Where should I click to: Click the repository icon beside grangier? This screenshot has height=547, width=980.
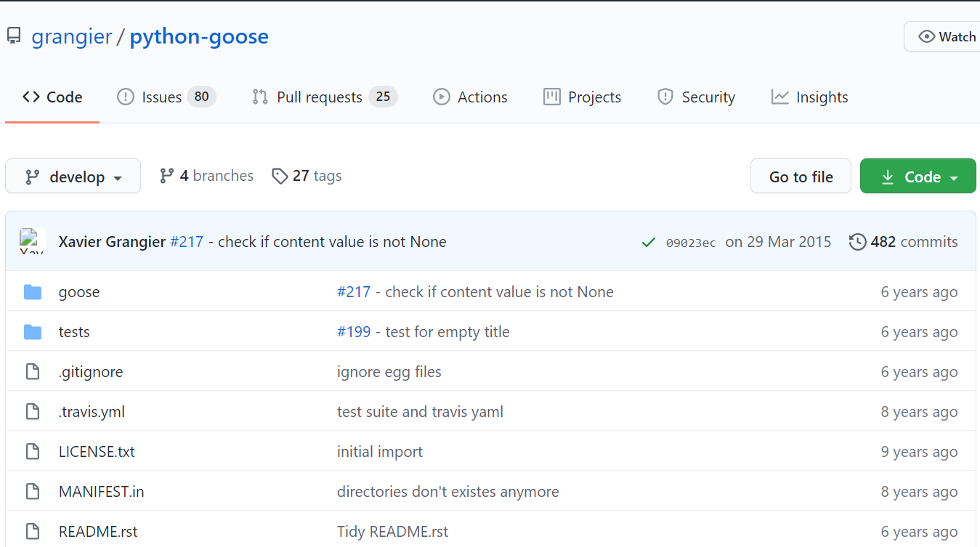pyautogui.click(x=14, y=36)
